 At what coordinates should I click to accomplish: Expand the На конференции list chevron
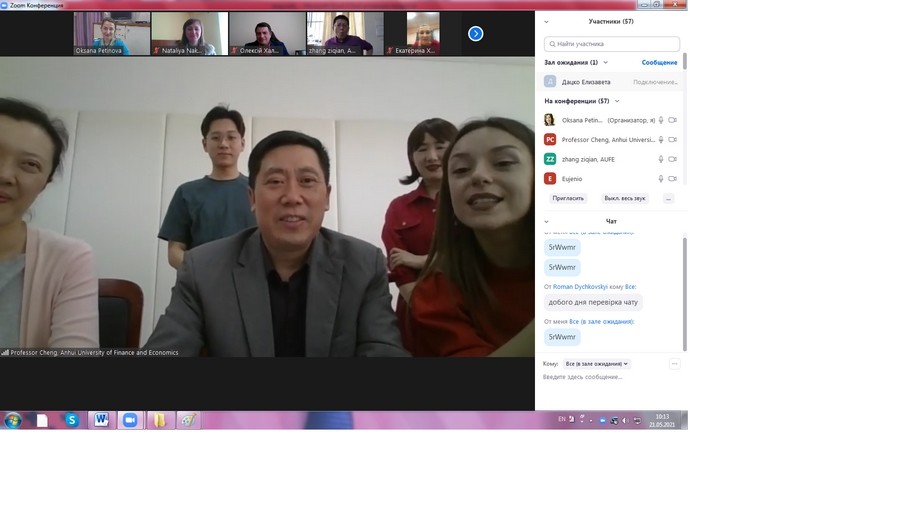click(616, 101)
